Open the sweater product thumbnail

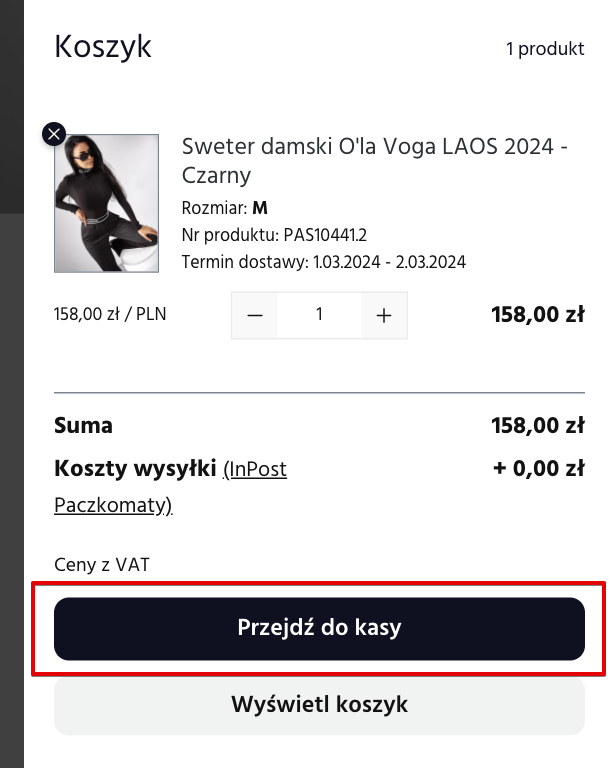pyautogui.click(x=106, y=203)
